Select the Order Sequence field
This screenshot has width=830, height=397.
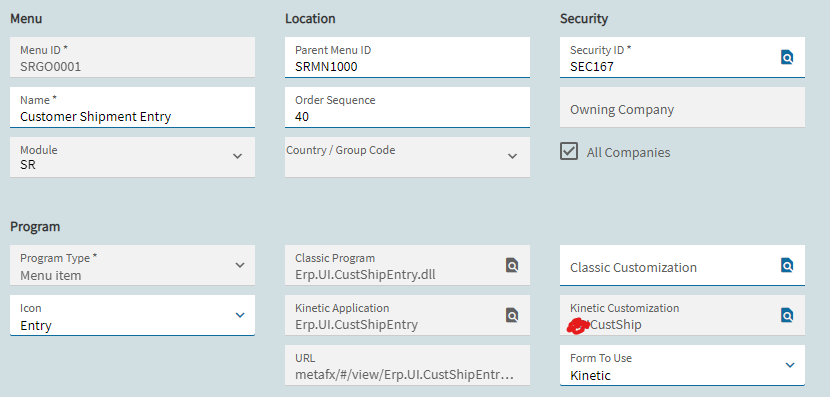point(407,107)
